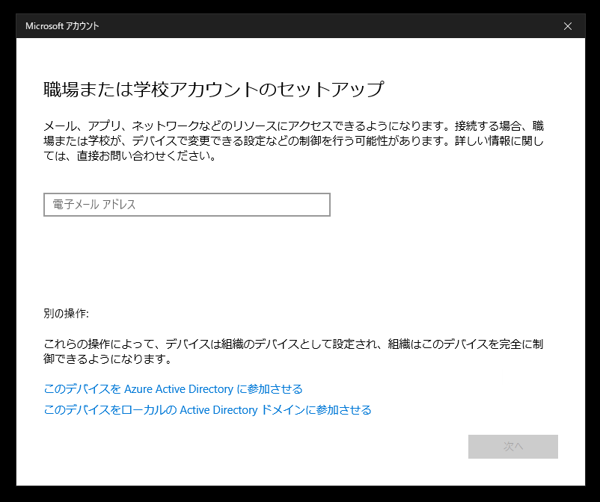Click the paragraph starting with メール、アプリ

click(293, 141)
